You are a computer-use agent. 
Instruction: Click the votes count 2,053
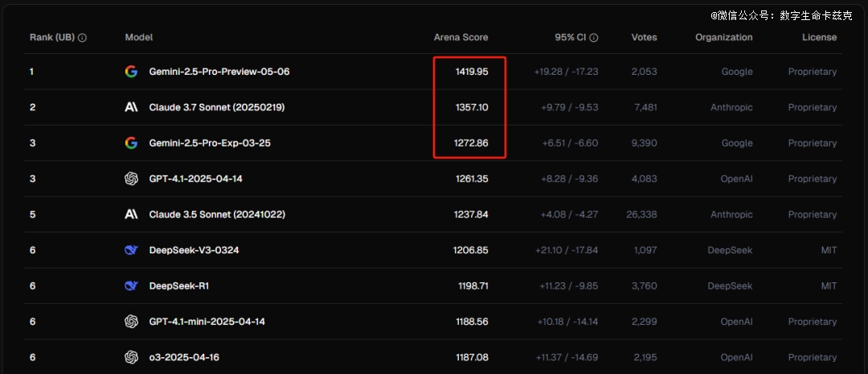click(644, 72)
